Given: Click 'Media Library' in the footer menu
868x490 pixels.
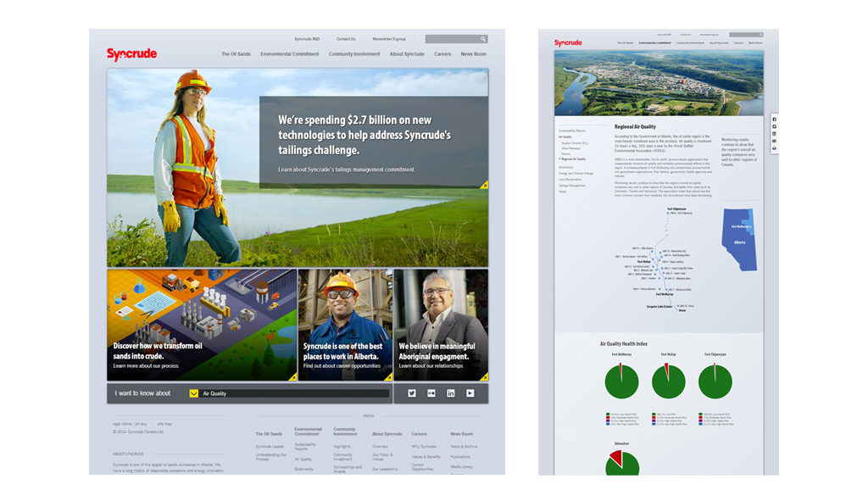Looking at the screenshot, I should [461, 467].
